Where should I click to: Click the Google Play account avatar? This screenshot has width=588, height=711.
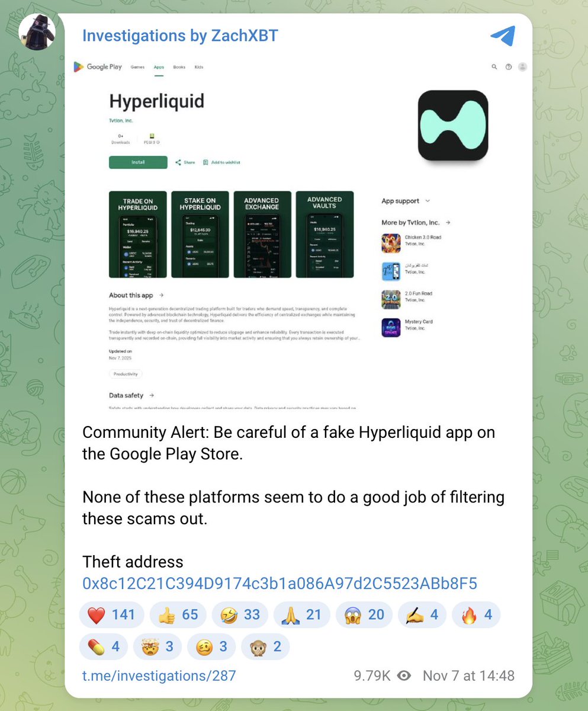tap(522, 67)
